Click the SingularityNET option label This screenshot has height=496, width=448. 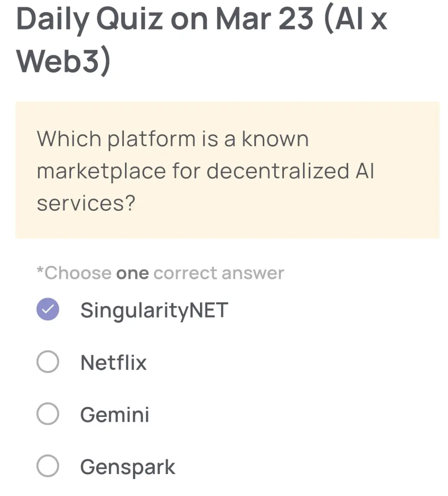(x=154, y=310)
